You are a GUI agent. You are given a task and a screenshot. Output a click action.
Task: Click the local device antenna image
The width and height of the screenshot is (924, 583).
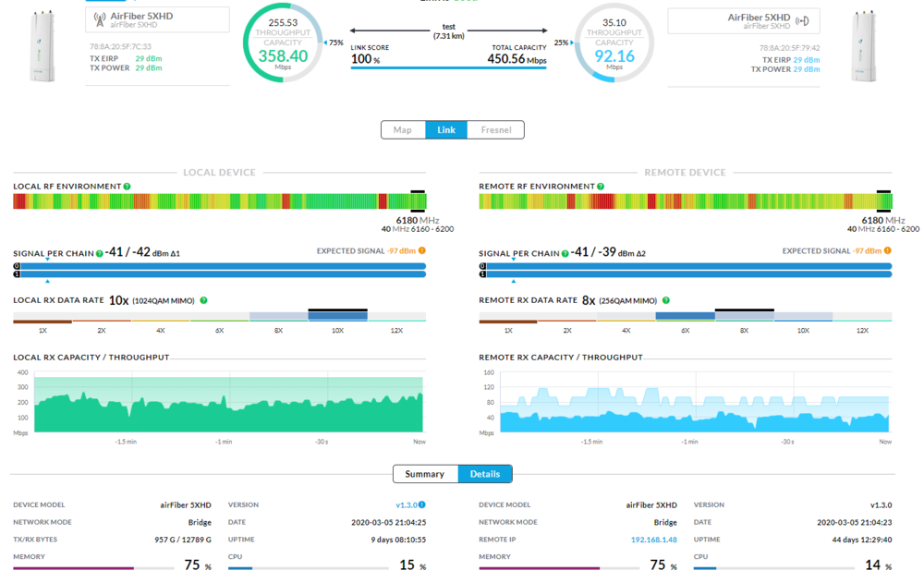click(x=43, y=46)
